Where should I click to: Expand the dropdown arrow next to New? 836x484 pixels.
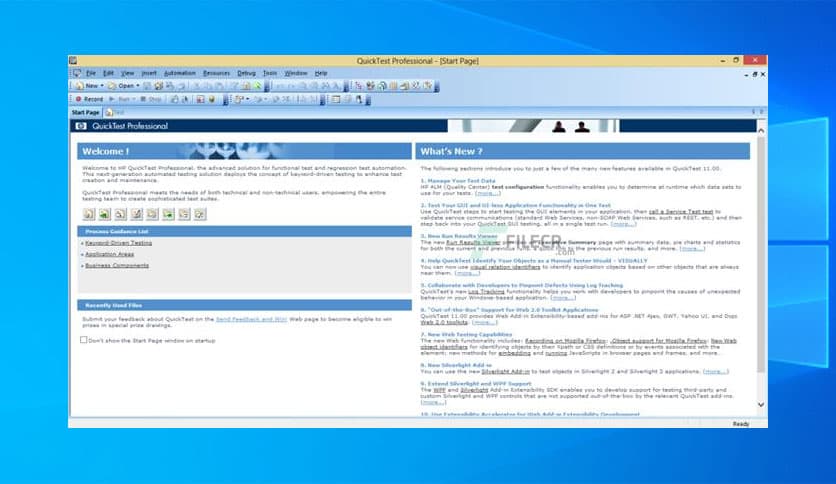click(x=102, y=86)
